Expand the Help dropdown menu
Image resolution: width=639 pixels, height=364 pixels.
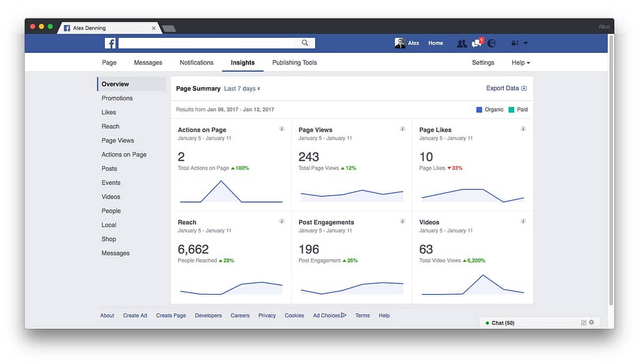(x=521, y=63)
